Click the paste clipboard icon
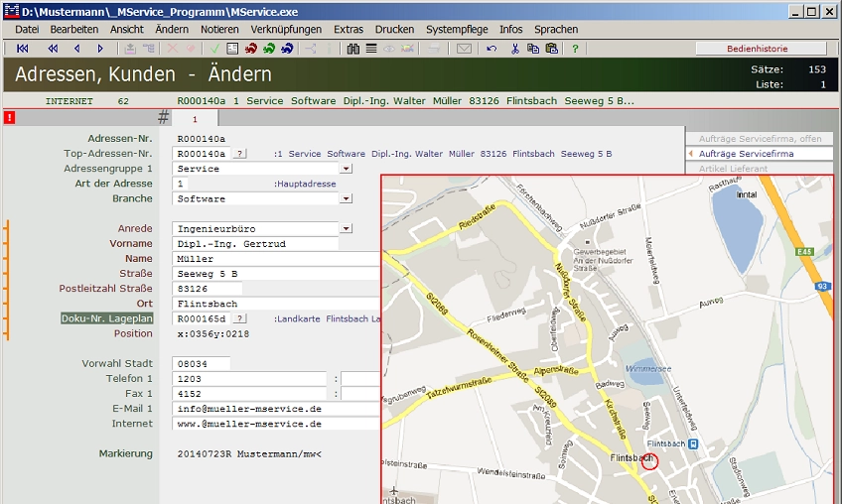 (551, 48)
